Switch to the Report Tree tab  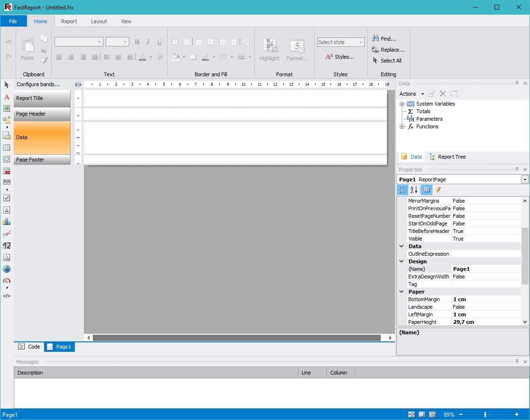448,157
